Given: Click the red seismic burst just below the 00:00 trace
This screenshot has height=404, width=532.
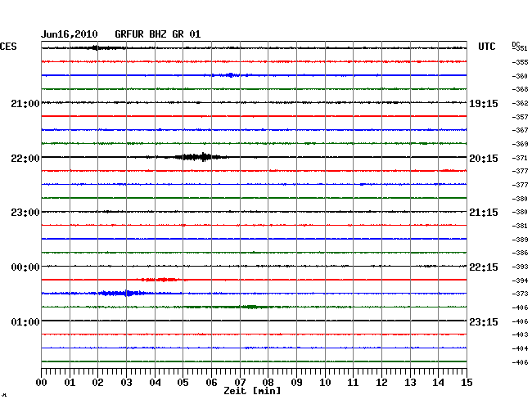Looking at the screenshot, I should coord(160,280).
